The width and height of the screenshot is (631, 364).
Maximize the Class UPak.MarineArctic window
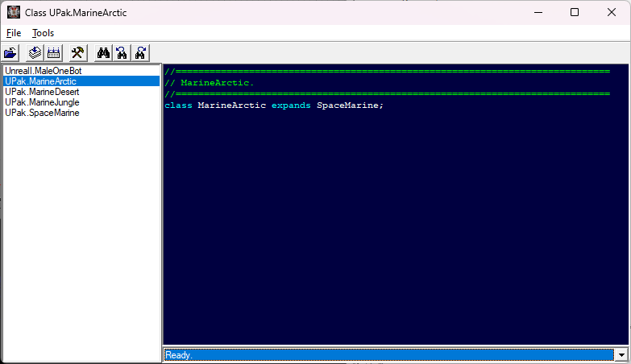575,12
